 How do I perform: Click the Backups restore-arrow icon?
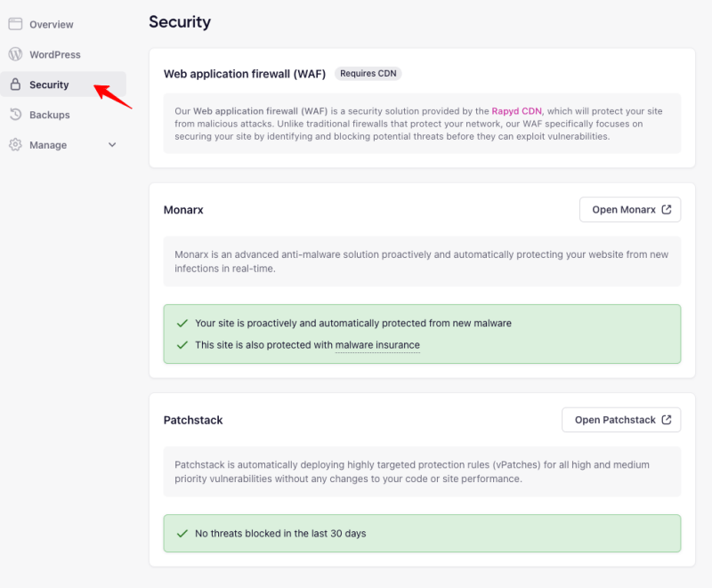(15, 115)
